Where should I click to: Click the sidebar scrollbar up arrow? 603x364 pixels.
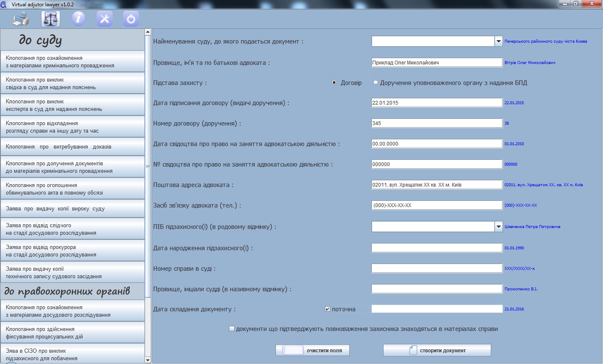[148, 32]
